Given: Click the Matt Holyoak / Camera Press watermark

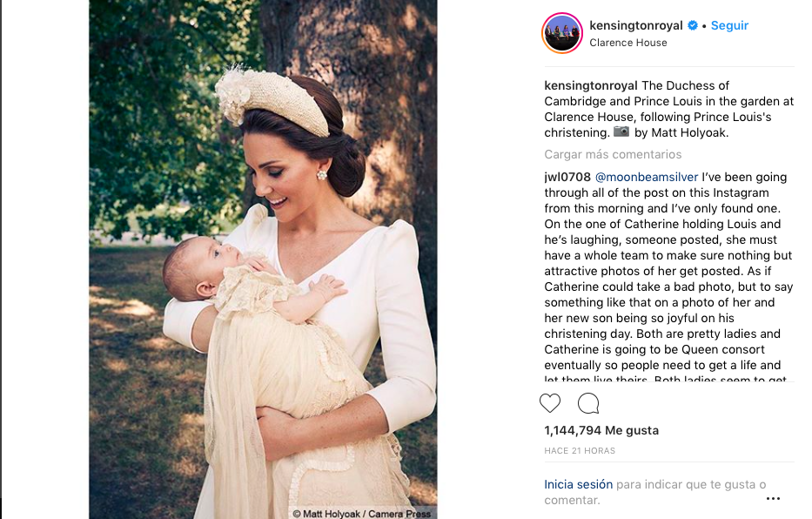Looking at the screenshot, I should click(x=361, y=513).
